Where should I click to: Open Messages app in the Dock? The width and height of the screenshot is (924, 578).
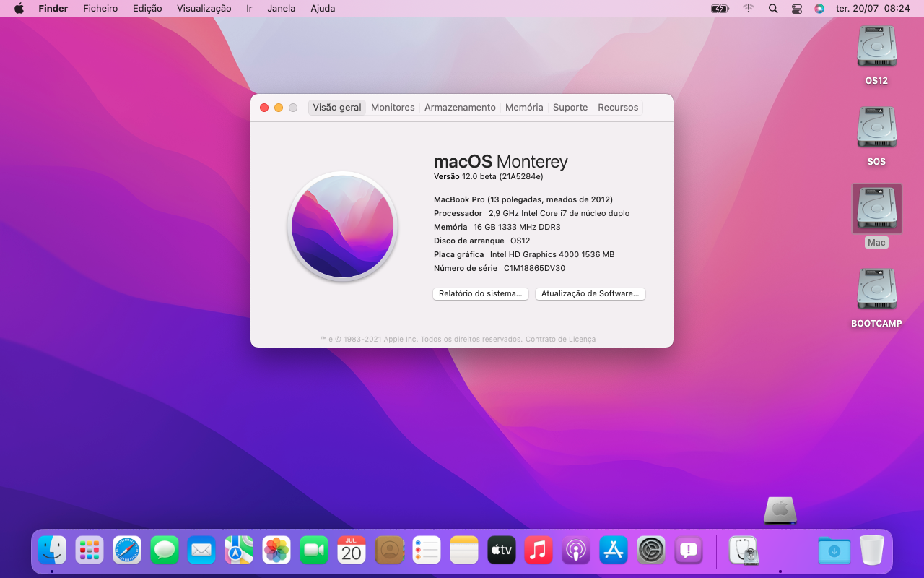165,550
